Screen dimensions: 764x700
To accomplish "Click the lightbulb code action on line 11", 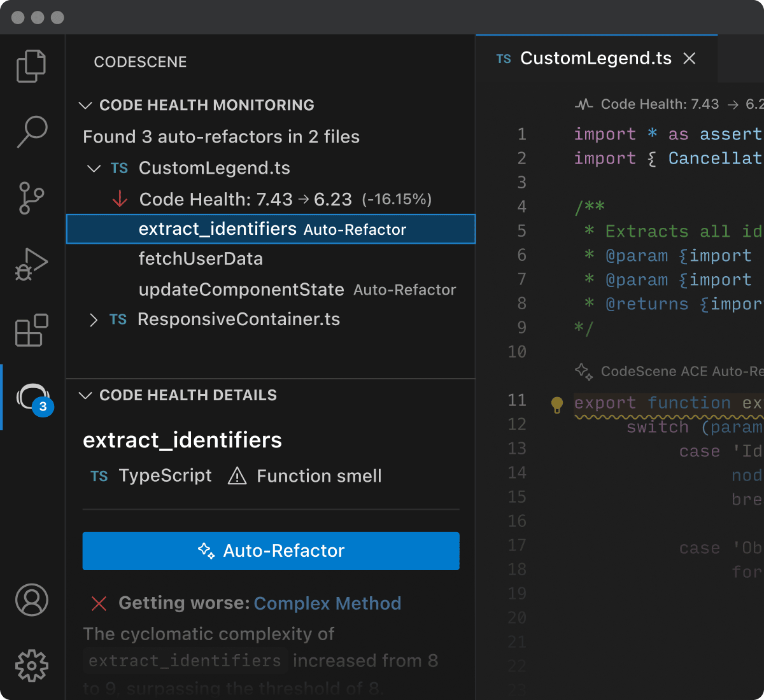I will 557,403.
